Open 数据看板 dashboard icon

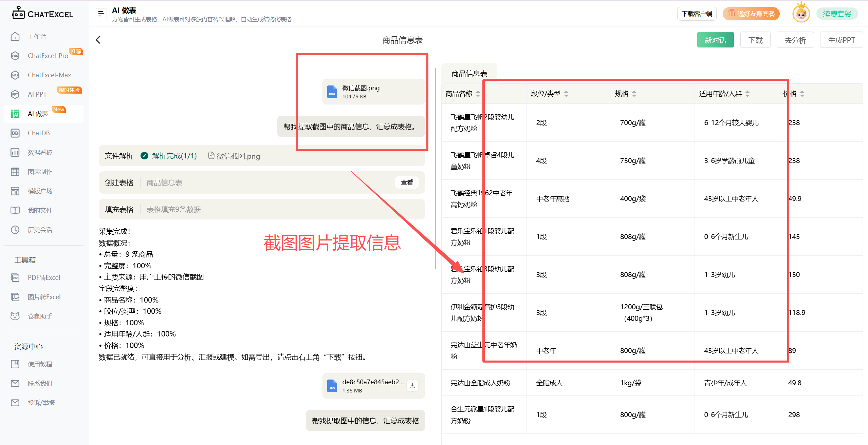tap(15, 152)
